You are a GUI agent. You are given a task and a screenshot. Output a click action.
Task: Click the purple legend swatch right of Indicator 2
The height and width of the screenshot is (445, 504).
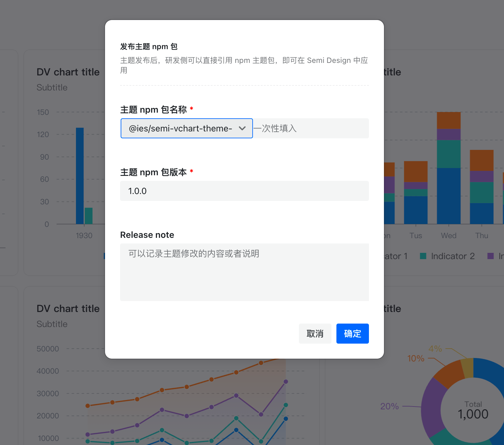[x=491, y=256]
